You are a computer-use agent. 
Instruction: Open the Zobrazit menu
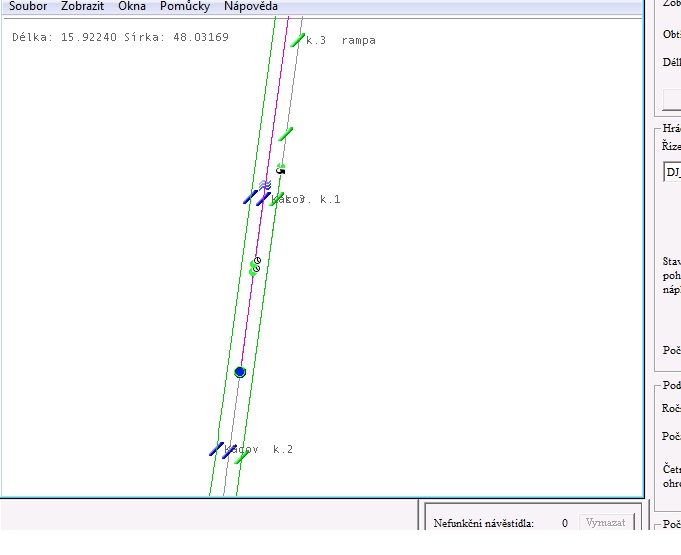pos(82,6)
